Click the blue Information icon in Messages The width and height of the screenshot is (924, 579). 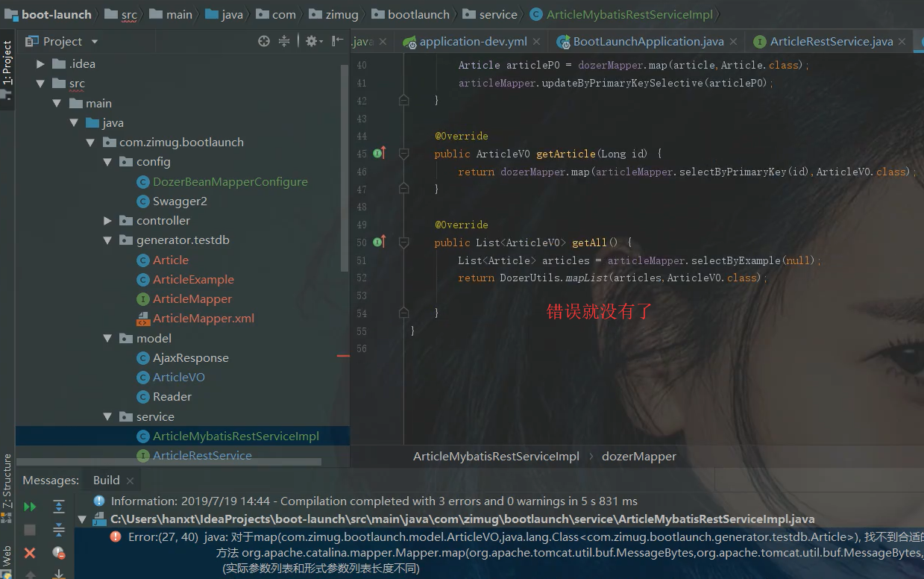tap(99, 501)
